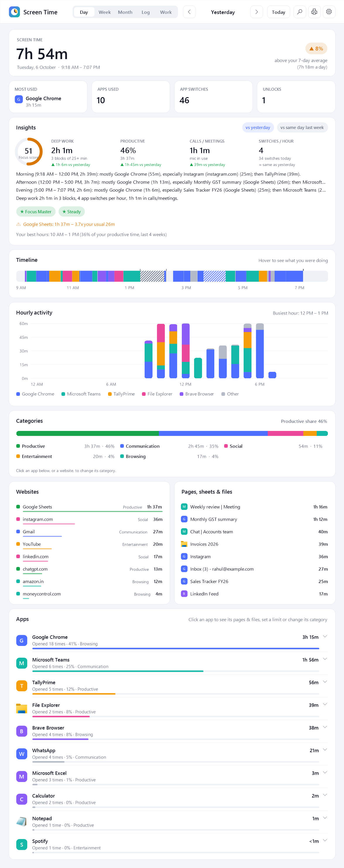This screenshot has width=344, height=868.
Task: Click the TallyPrime app icon
Action: (22, 686)
